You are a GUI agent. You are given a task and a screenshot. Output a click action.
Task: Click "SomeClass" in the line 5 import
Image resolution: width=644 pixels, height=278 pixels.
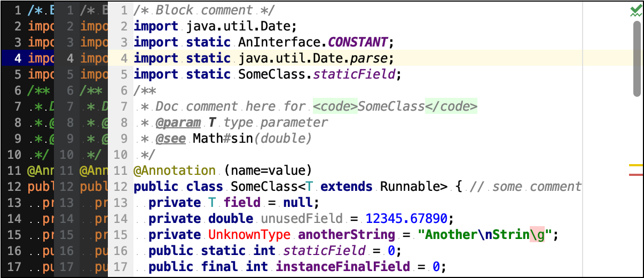click(x=272, y=74)
